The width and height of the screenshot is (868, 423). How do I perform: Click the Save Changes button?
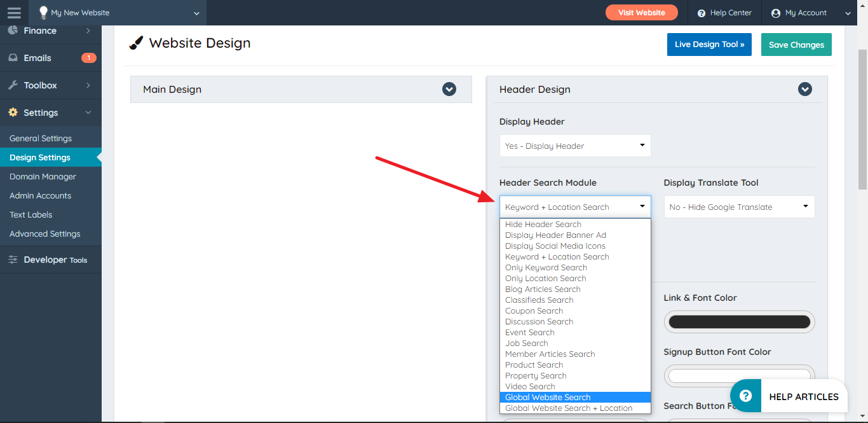(x=796, y=45)
